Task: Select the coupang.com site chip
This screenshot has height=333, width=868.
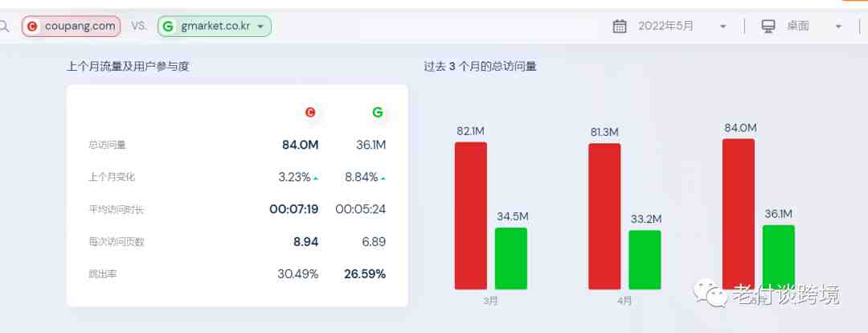Action: (72, 26)
